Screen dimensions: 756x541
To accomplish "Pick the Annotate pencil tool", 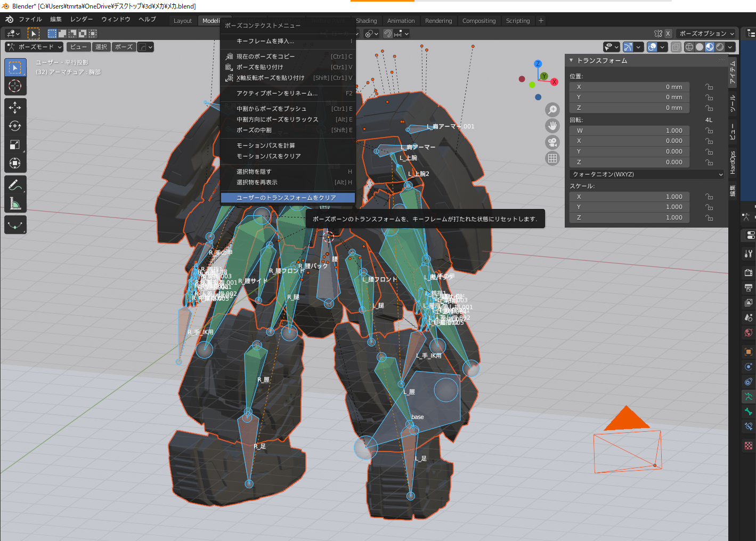I will pos(15,185).
